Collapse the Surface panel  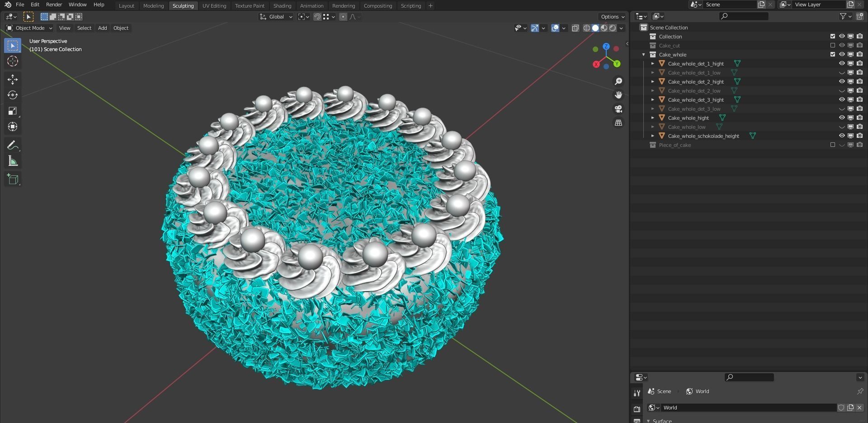(x=648, y=421)
